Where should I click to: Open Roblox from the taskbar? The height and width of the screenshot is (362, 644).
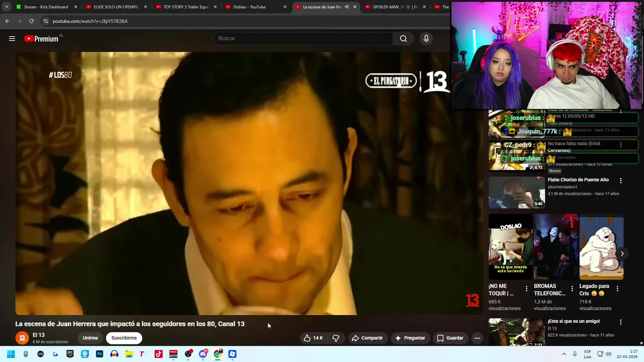point(232,354)
